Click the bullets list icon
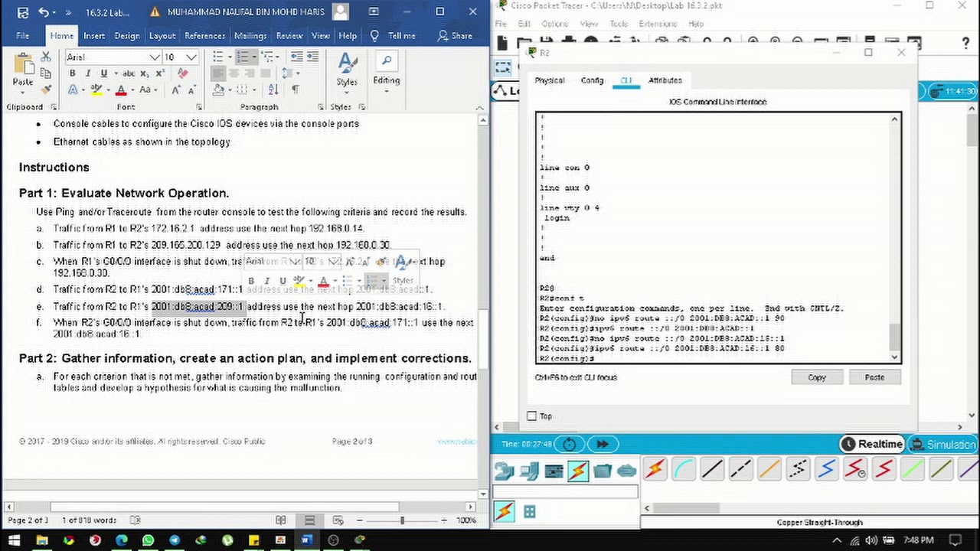 pos(218,57)
